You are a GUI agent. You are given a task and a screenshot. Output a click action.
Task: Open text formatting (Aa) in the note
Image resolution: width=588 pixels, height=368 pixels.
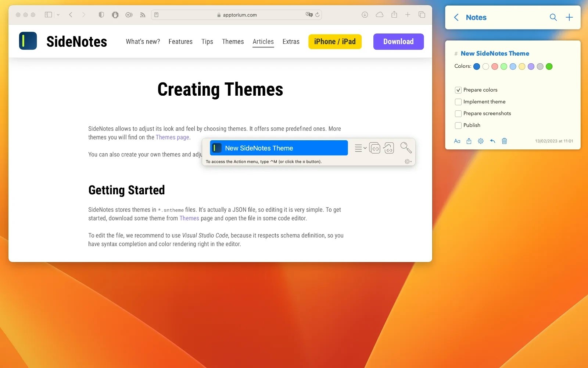tap(457, 141)
